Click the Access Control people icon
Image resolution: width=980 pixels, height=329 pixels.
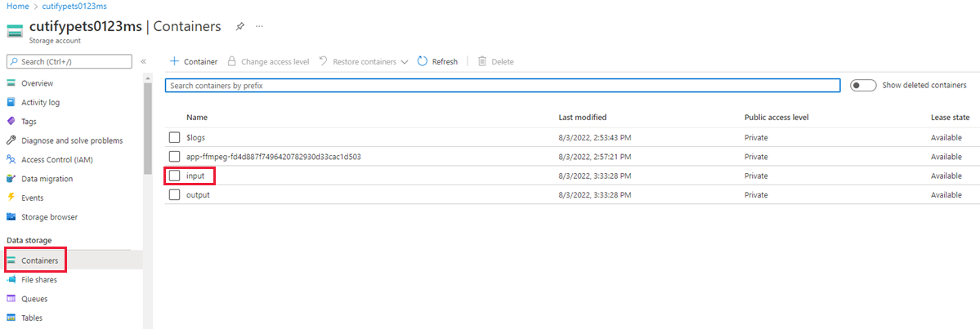pyautogui.click(x=11, y=160)
